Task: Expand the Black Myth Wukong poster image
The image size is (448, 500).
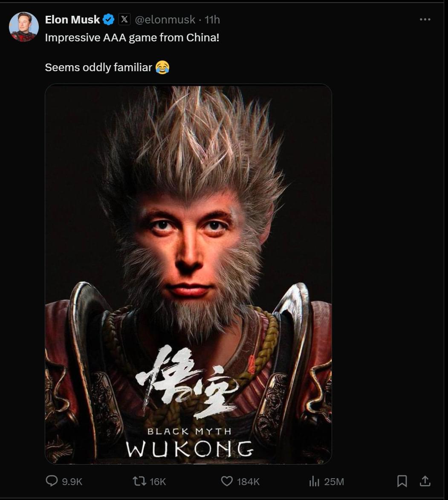Action: (x=188, y=274)
